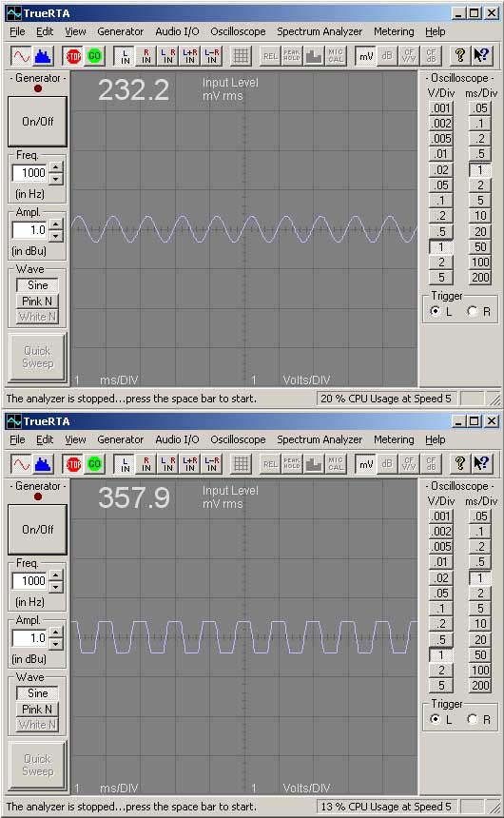The width and height of the screenshot is (504, 818).
Task: Increase Ampl. with up arrow, top window
Action: click(56, 224)
